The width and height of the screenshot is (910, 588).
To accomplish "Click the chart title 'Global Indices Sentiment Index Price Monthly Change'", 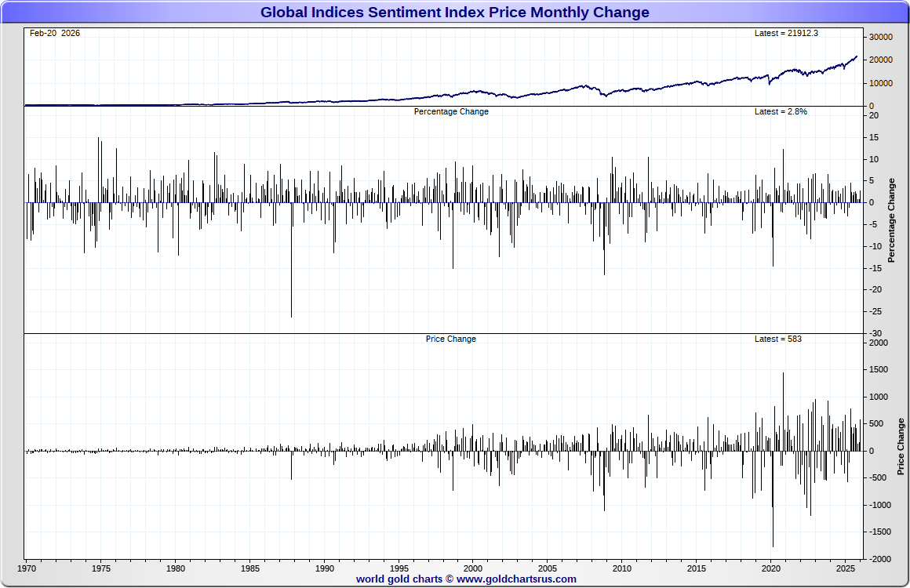I will [454, 13].
